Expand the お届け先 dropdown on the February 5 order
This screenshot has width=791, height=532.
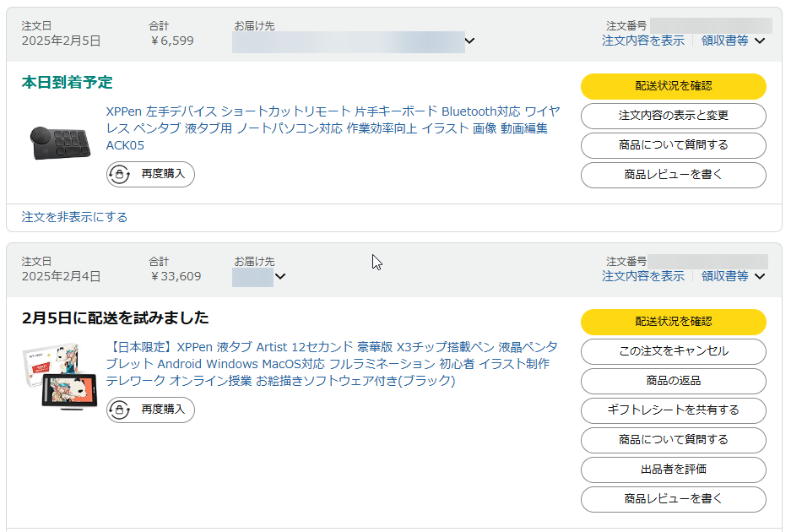(469, 41)
